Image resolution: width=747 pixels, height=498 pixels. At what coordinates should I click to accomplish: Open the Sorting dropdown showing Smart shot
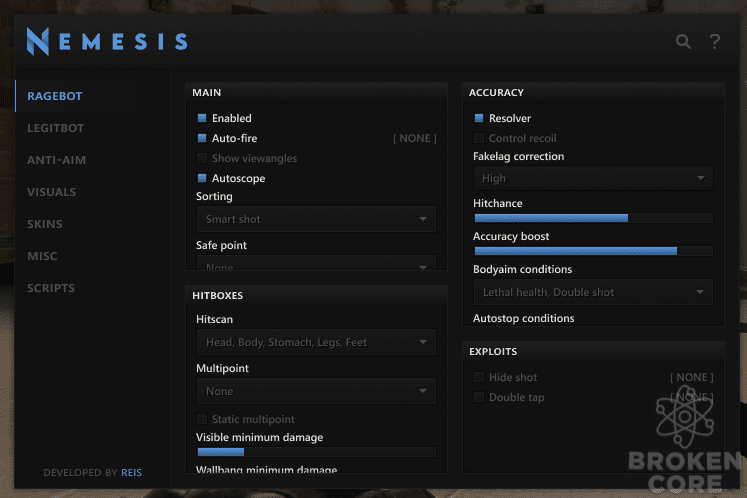(x=316, y=219)
